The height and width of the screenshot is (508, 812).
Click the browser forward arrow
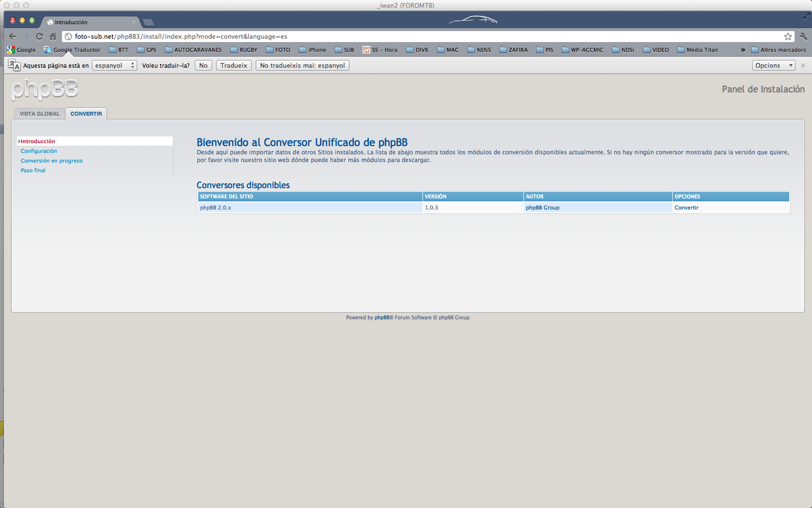(26, 36)
